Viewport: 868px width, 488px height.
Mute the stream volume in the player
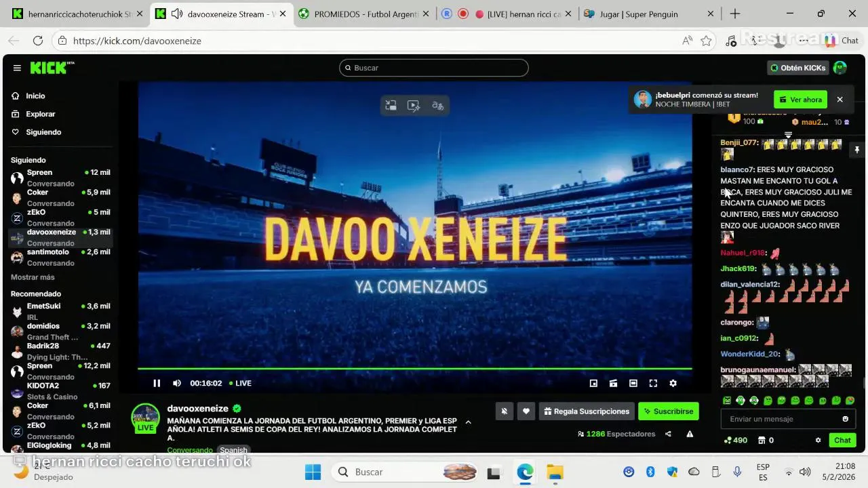point(177,383)
